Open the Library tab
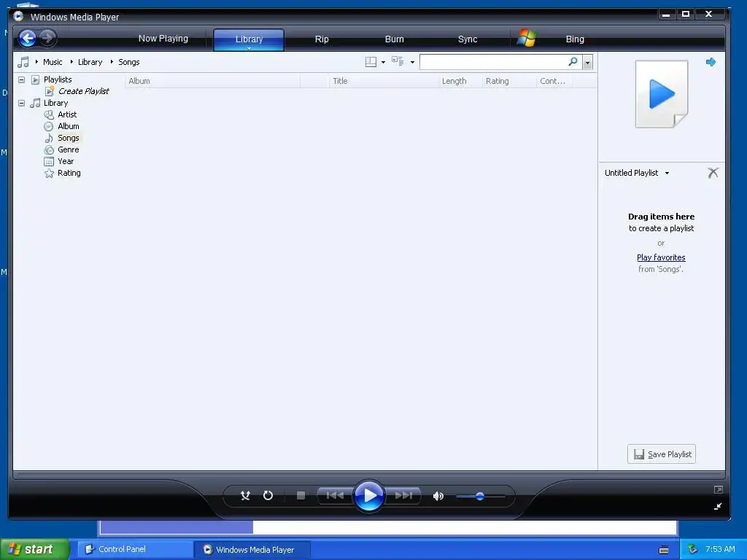747x560 pixels. [249, 39]
